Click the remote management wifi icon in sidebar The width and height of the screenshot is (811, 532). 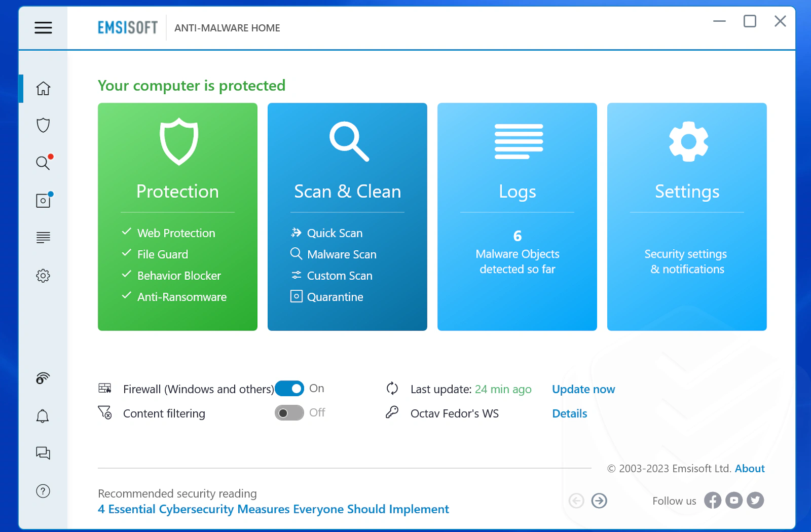pos(43,378)
